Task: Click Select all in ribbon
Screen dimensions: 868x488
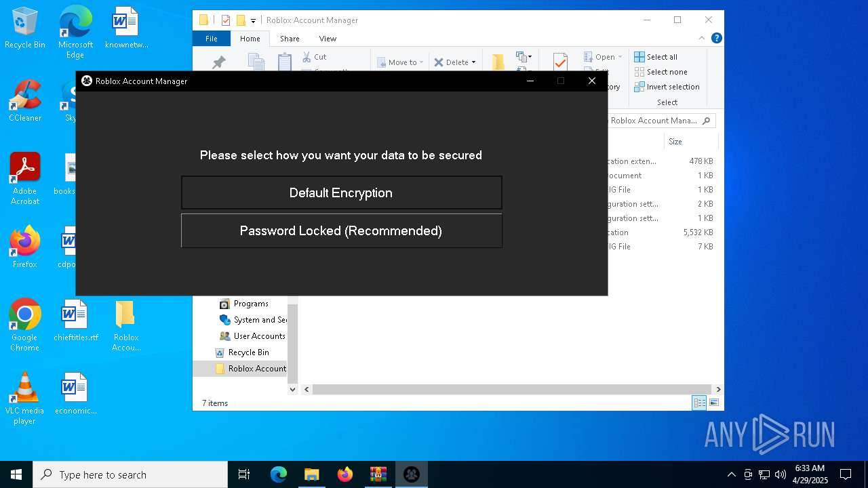Action: (x=656, y=57)
